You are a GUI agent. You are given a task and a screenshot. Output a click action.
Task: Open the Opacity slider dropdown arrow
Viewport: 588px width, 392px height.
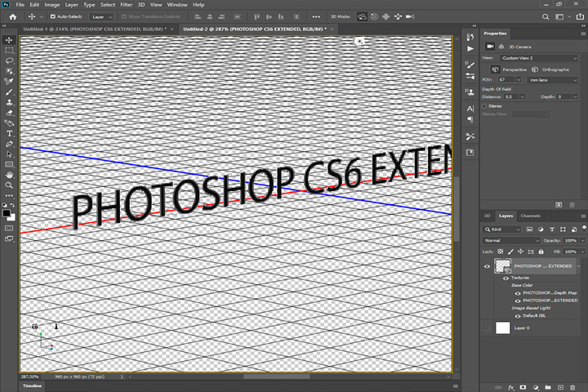(582, 240)
